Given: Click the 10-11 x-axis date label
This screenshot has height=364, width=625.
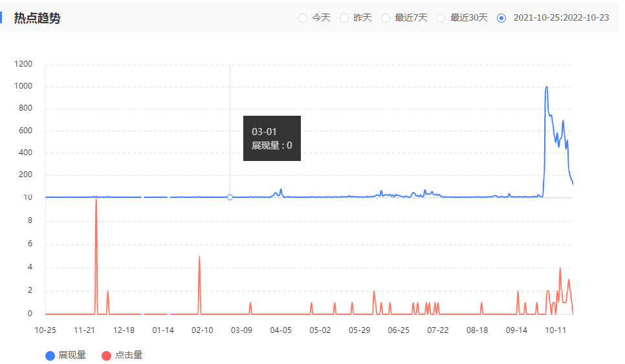Looking at the screenshot, I should tap(556, 330).
